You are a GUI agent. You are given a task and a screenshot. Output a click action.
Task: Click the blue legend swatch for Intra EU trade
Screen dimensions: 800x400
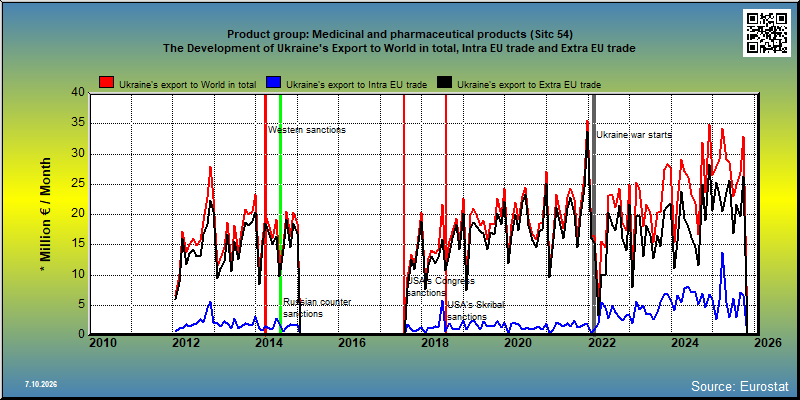tap(274, 83)
